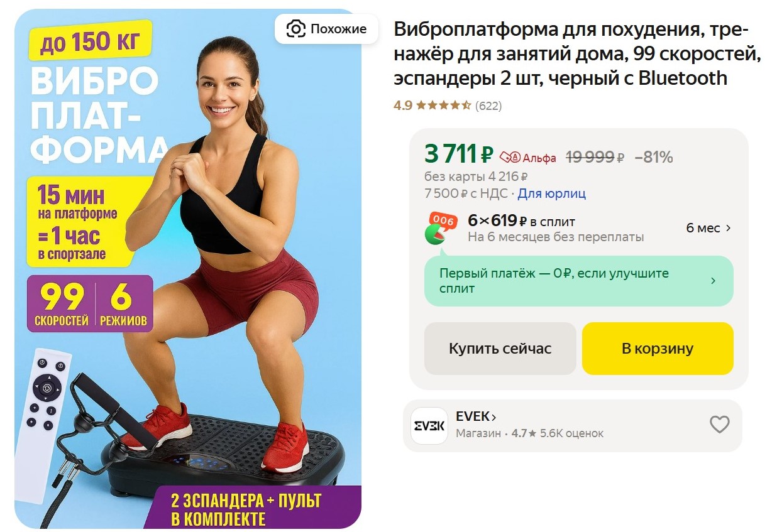
Task: Open the 622 reviews count
Action: point(488,106)
